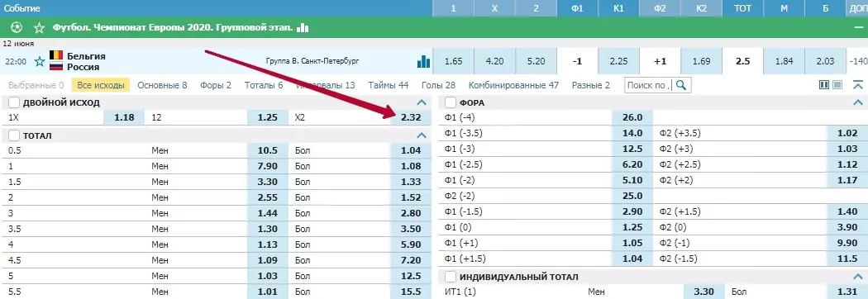Pick double chance 1X at 1.18
Viewport: 868px width, 299px height.
pyautogui.click(x=125, y=118)
